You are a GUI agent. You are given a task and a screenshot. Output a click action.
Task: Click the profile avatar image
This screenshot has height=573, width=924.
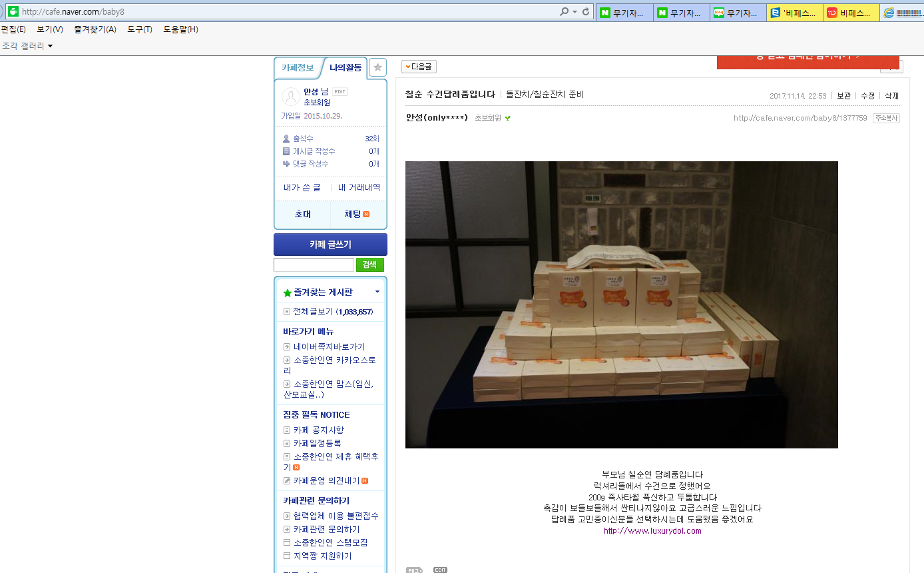click(291, 97)
